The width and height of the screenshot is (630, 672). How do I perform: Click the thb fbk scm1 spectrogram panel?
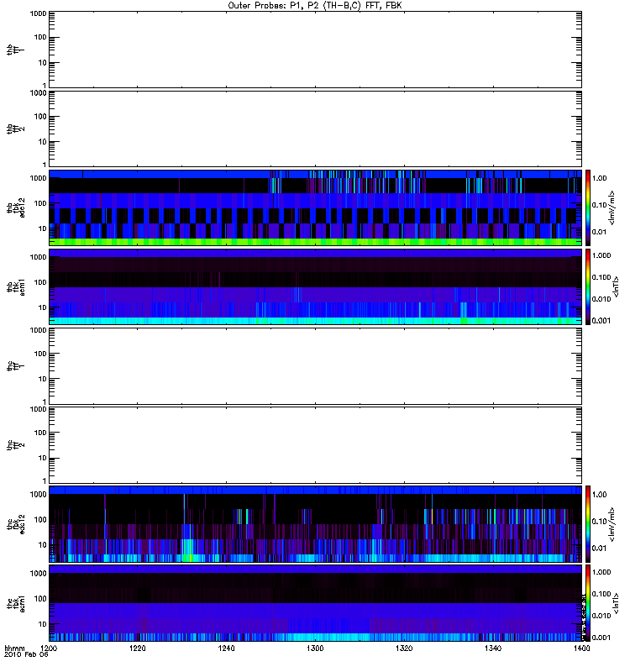coord(315,286)
